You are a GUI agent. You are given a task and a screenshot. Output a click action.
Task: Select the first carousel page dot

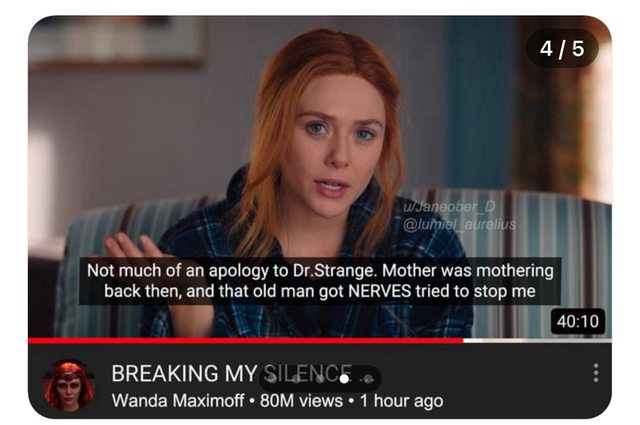tap(272, 379)
